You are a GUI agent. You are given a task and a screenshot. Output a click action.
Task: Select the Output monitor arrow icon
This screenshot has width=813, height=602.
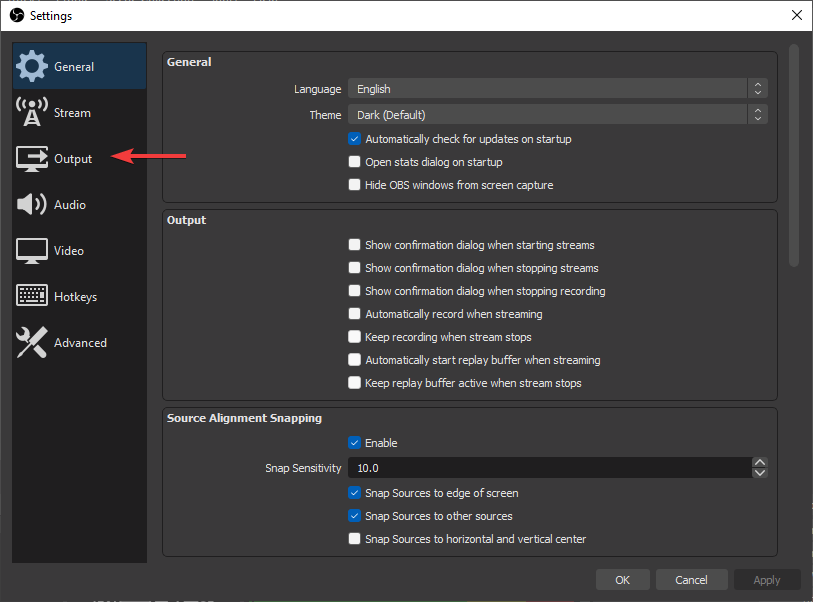click(32, 158)
